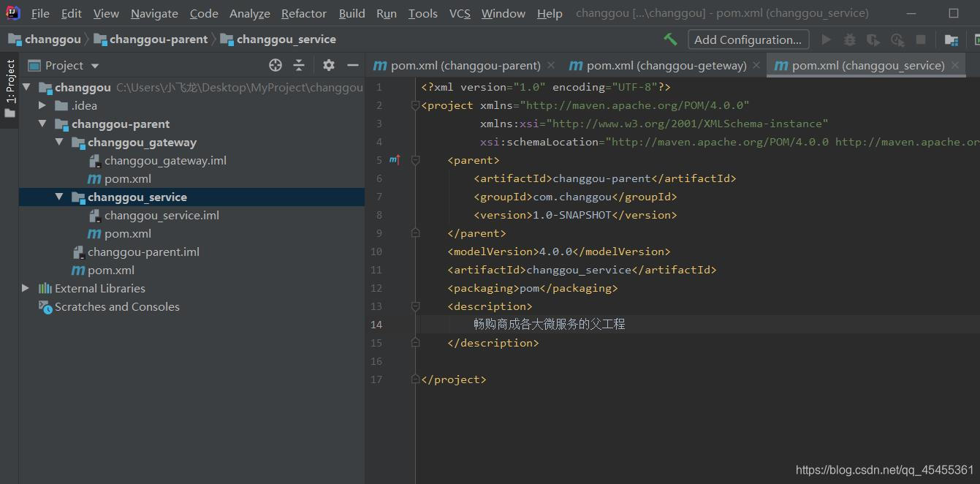Open the Help menu

550,13
